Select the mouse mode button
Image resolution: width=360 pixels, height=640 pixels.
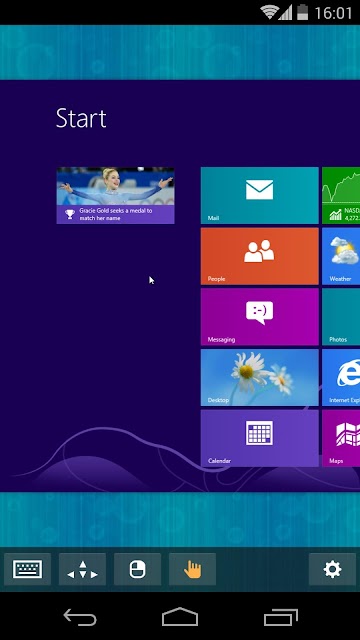138,569
